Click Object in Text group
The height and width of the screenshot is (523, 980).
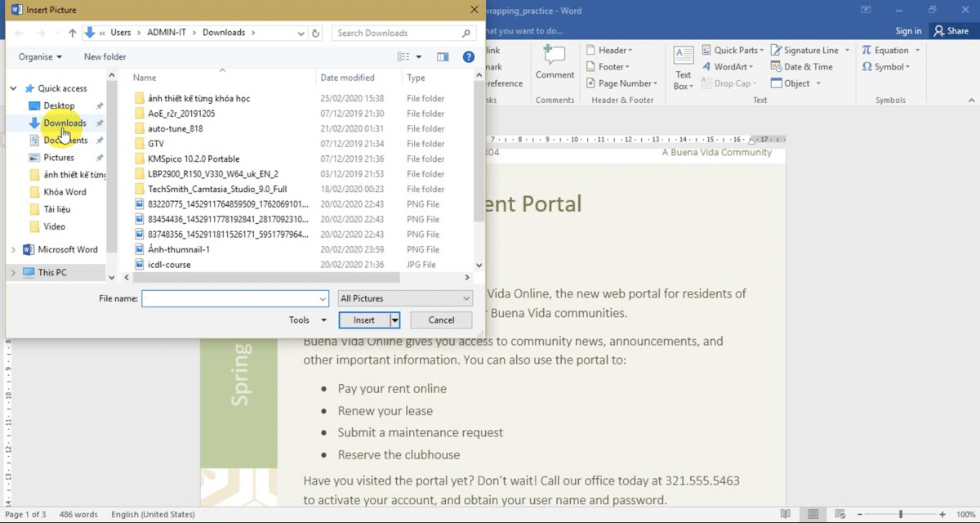(795, 83)
